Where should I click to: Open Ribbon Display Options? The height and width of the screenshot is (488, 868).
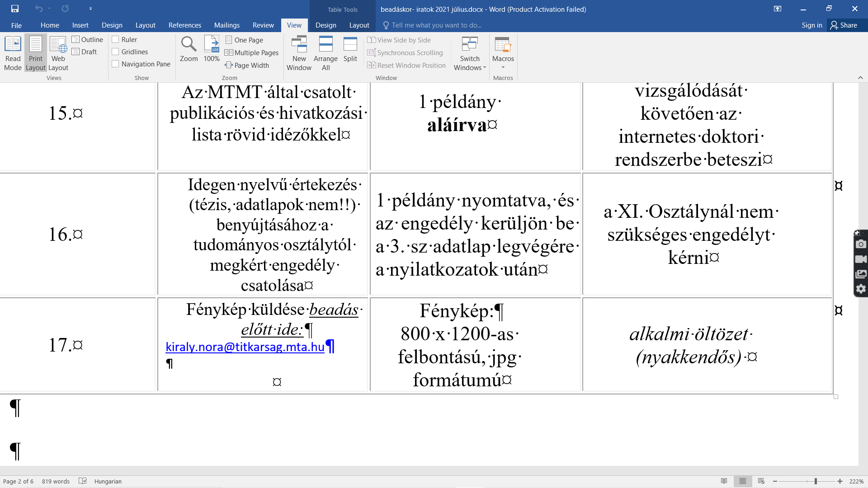(778, 9)
